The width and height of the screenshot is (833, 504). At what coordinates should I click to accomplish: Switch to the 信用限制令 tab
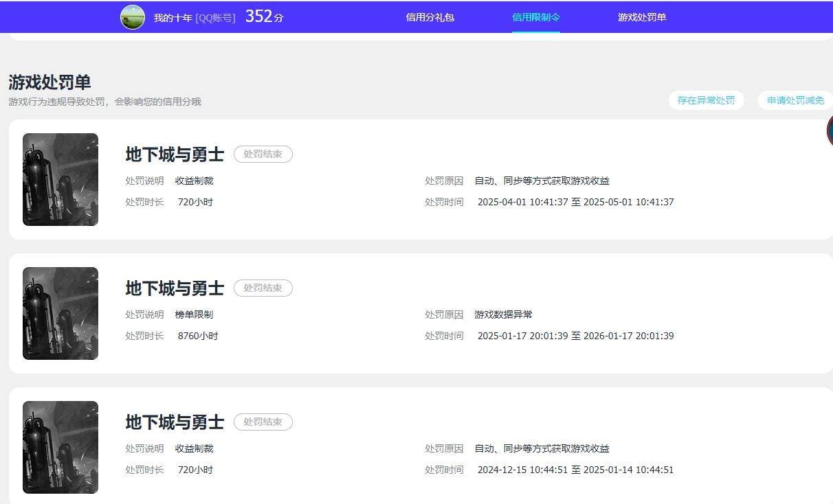(536, 17)
